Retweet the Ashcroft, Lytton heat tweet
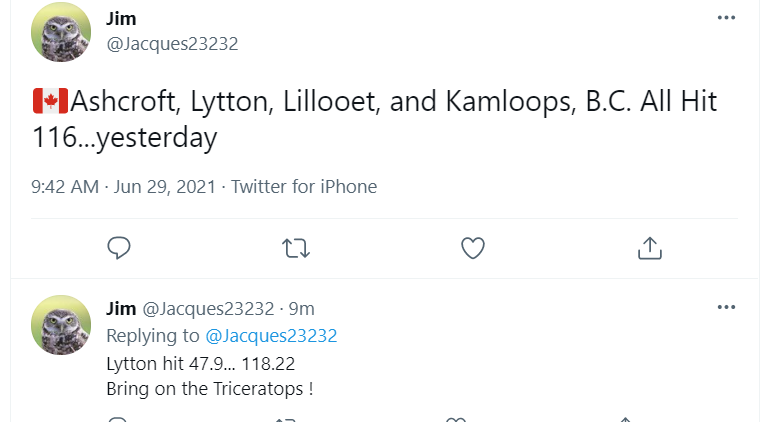772x422 pixels. 296,247
